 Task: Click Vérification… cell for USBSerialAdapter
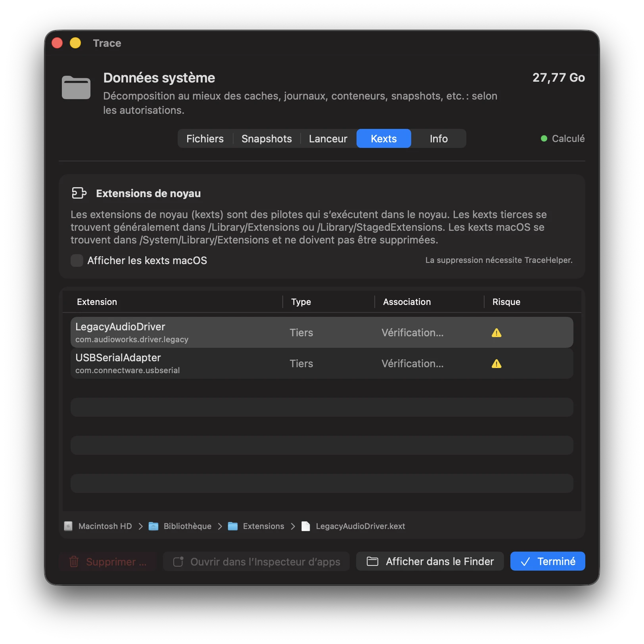point(412,364)
